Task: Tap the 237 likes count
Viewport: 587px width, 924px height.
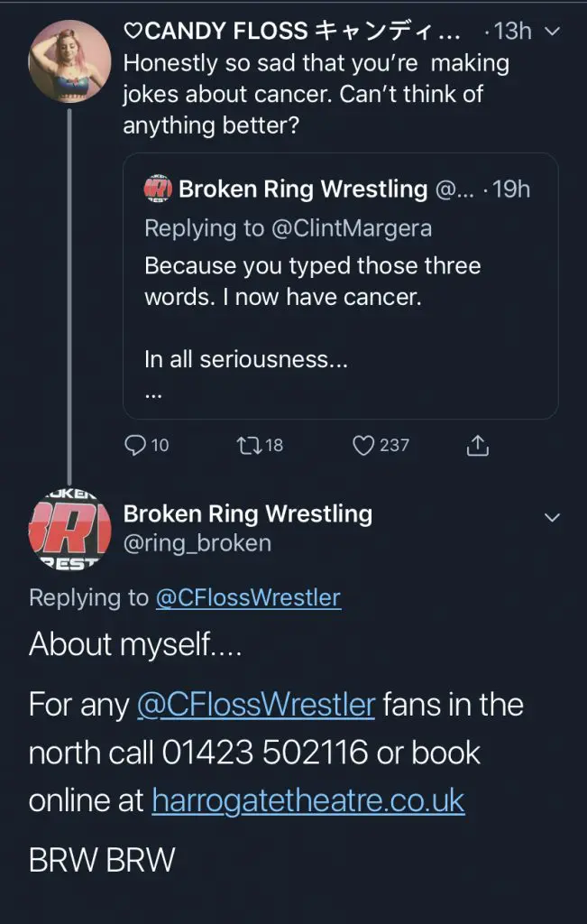Action: 394,445
